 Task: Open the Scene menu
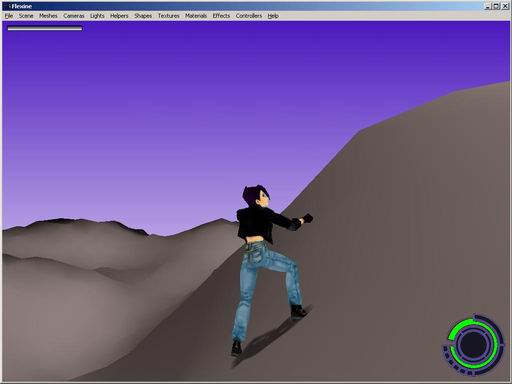click(26, 16)
